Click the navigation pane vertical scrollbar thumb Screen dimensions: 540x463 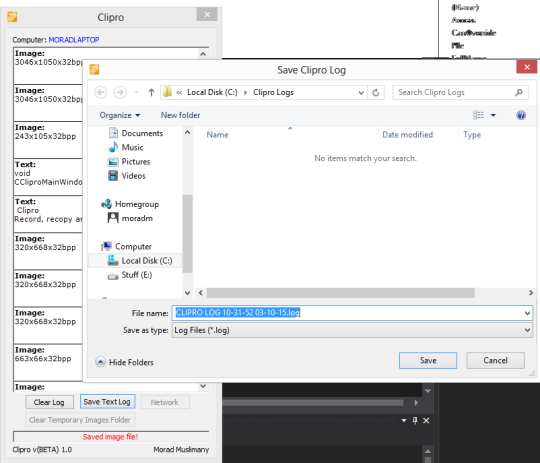[x=187, y=234]
